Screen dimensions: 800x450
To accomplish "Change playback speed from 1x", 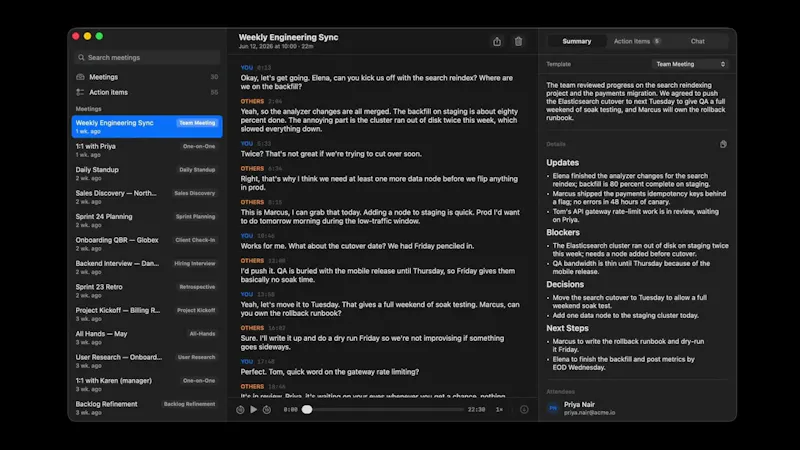I will click(x=499, y=410).
